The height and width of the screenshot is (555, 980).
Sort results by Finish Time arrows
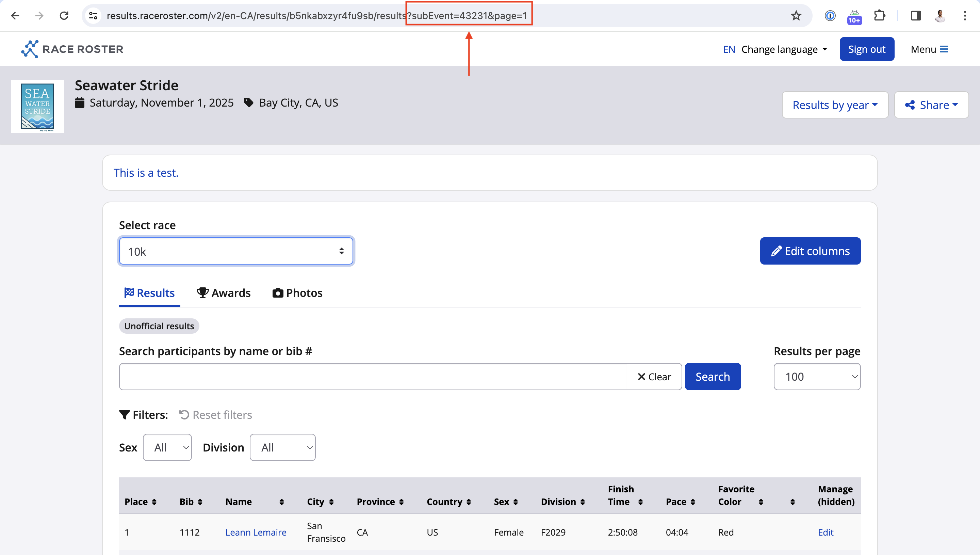[x=640, y=502]
